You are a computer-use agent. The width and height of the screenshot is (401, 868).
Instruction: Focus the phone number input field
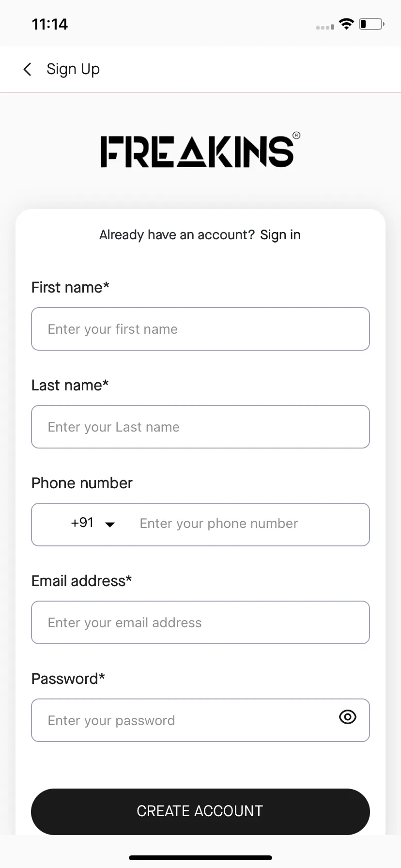click(x=252, y=524)
